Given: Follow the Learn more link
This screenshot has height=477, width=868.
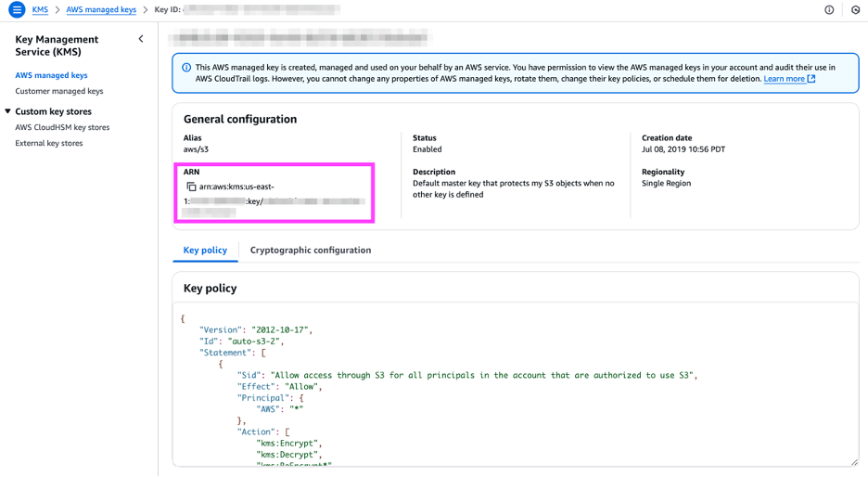Looking at the screenshot, I should (x=784, y=79).
